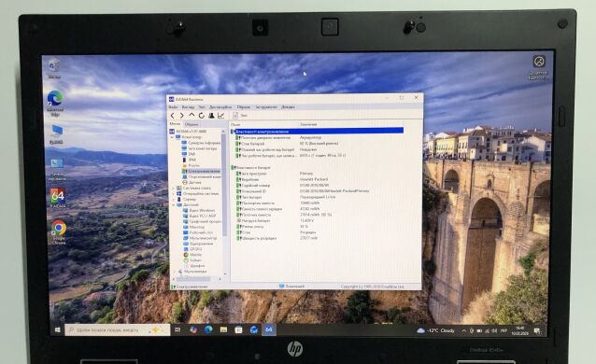This screenshot has width=596, height=364.
Task: Open the Вигляд menu
Action: (188, 107)
